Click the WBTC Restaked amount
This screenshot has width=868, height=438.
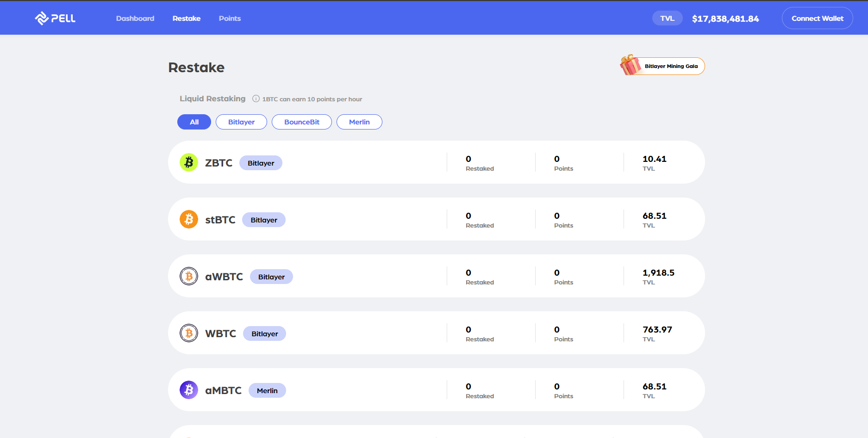coord(468,330)
